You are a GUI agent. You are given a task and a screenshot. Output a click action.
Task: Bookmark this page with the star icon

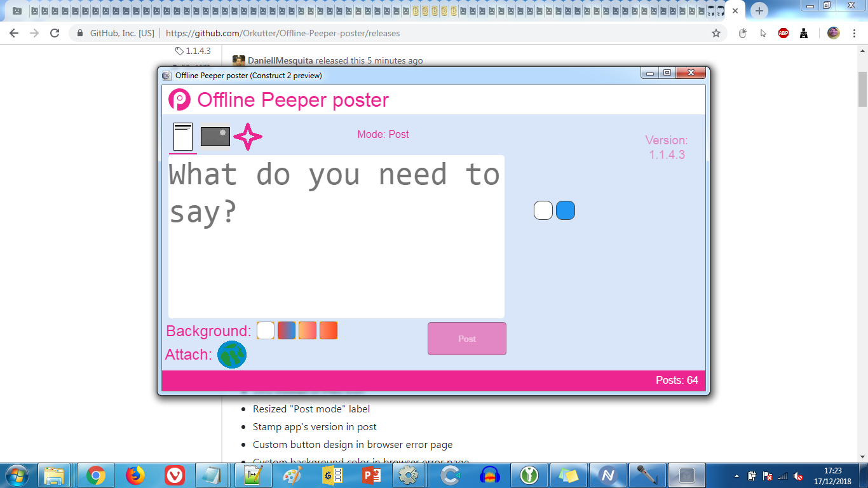(716, 33)
